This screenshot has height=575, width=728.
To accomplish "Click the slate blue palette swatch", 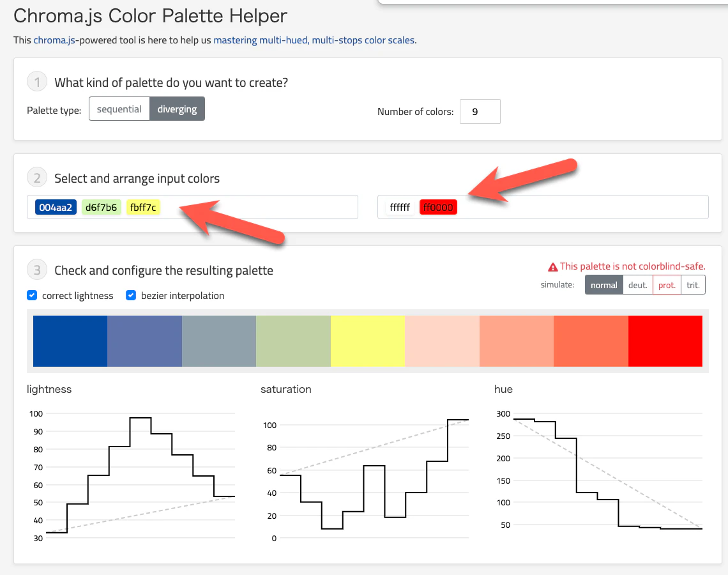I will pos(144,341).
